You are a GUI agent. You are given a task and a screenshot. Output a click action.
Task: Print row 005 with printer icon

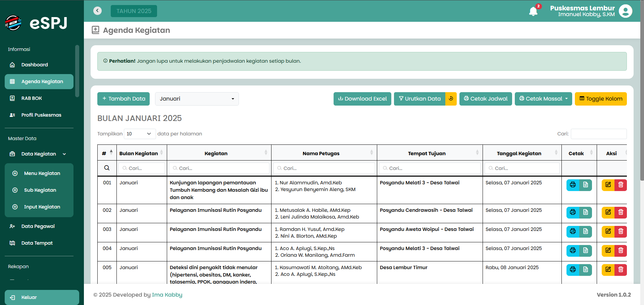(573, 269)
